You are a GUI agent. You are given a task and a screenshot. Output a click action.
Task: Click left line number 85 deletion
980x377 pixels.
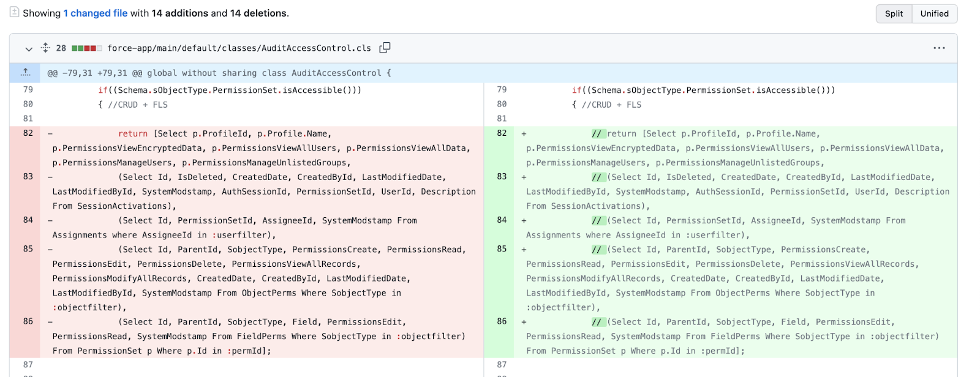click(28, 249)
